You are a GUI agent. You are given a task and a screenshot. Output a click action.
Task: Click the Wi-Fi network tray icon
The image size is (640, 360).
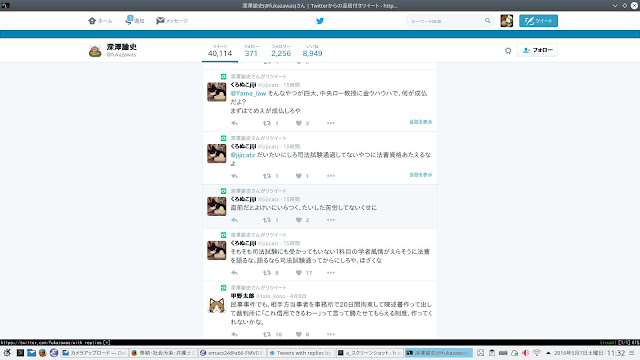537,353
